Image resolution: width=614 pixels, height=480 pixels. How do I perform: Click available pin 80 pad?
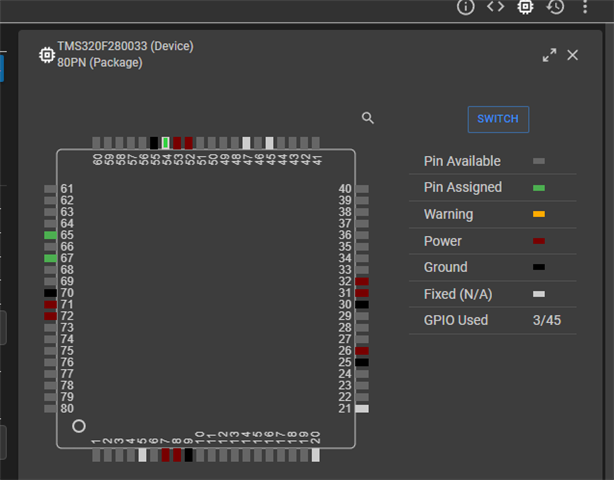pos(50,409)
